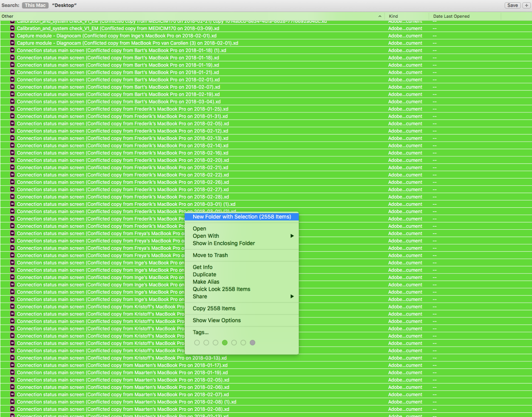Viewport: 532px width, 417px height.
Task: Expand the Share submenu
Action: (x=242, y=297)
